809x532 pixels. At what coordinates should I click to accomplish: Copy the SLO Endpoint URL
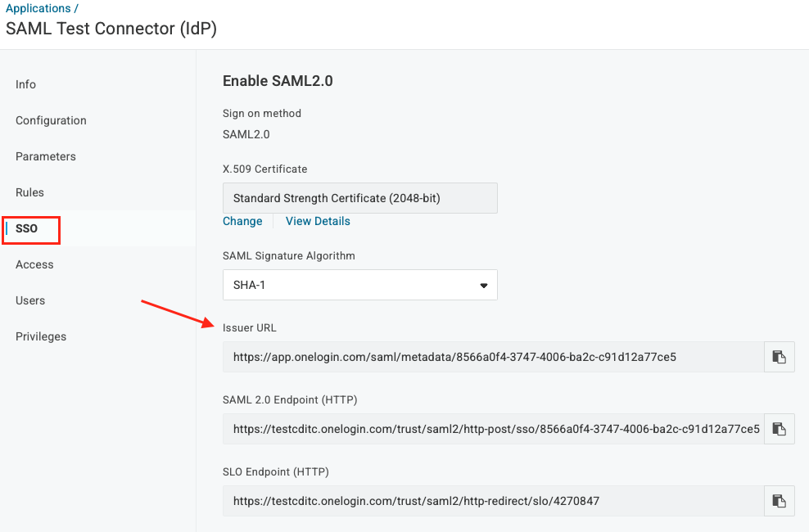pyautogui.click(x=779, y=501)
